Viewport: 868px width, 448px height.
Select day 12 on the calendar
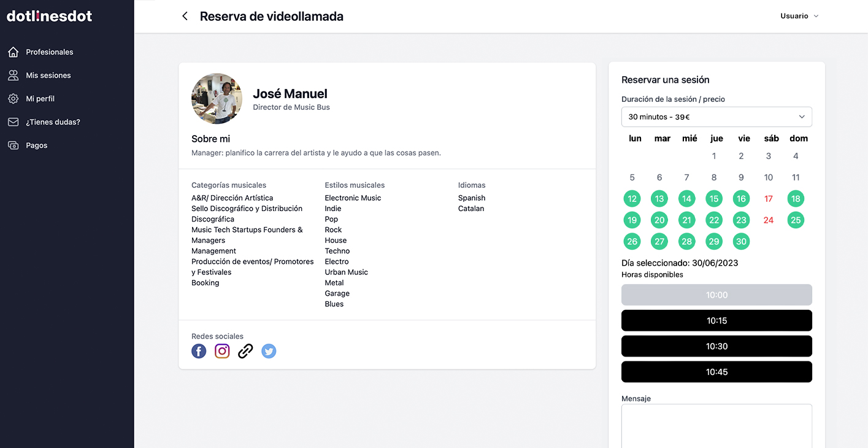click(x=632, y=199)
